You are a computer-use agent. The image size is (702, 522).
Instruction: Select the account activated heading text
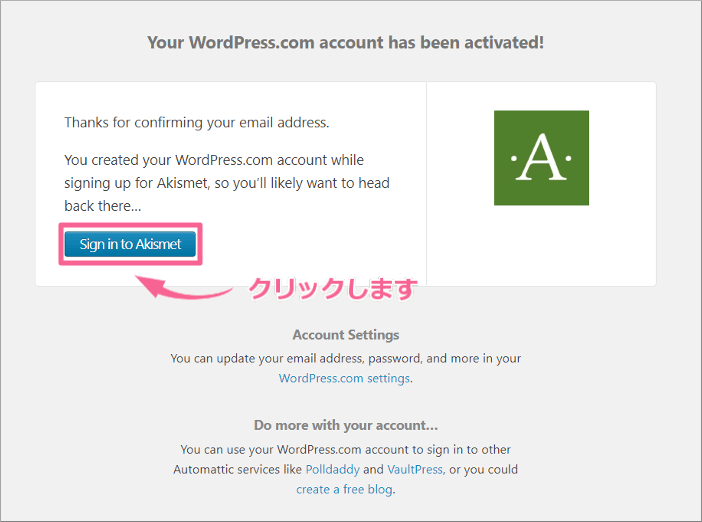(346, 43)
